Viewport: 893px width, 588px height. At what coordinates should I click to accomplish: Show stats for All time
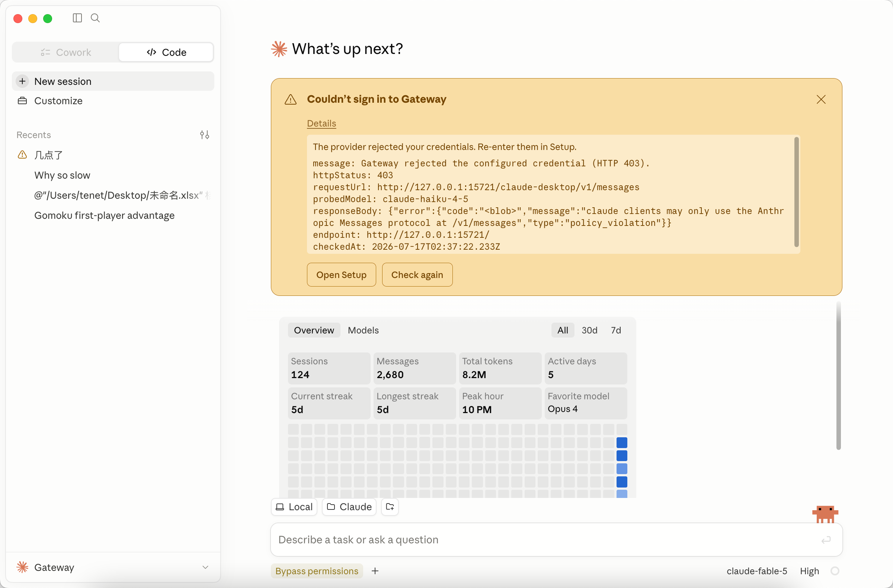pos(563,330)
